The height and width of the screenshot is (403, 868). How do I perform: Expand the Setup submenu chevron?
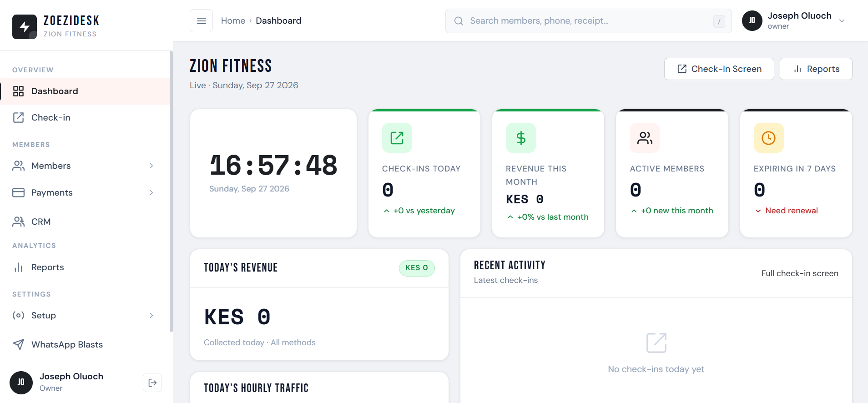point(151,316)
